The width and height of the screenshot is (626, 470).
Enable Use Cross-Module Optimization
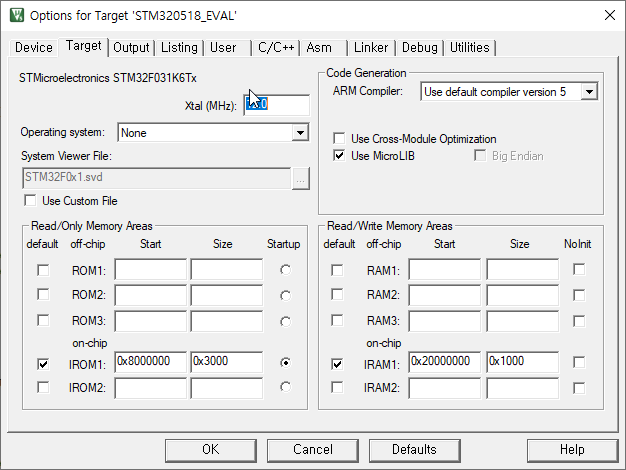click(339, 139)
